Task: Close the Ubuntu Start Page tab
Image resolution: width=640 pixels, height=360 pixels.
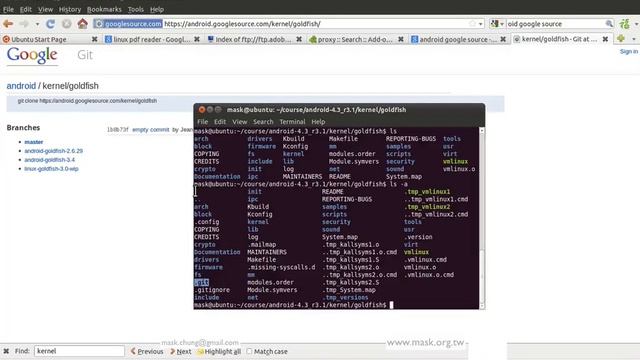Action: pyautogui.click(x=94, y=39)
